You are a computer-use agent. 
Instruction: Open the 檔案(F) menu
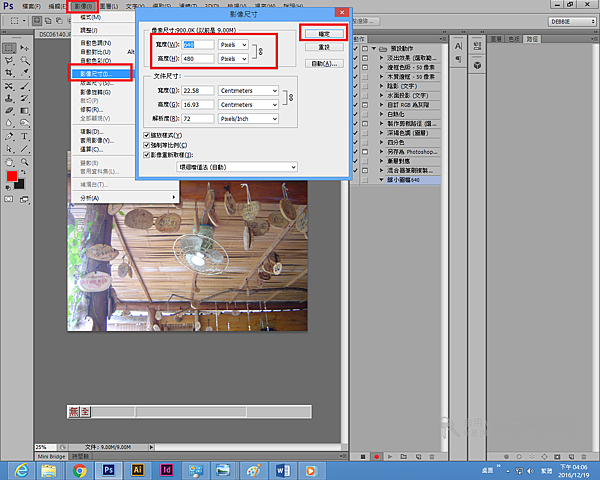coord(31,7)
